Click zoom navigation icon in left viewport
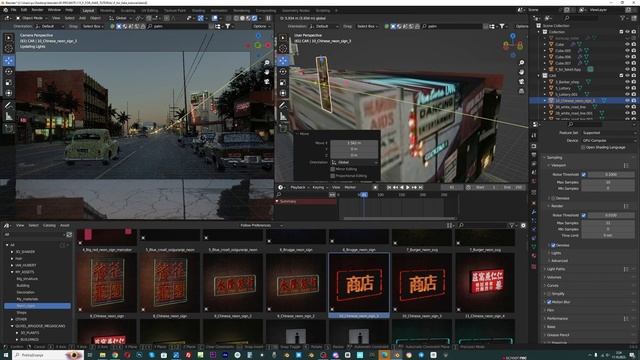 [267, 62]
